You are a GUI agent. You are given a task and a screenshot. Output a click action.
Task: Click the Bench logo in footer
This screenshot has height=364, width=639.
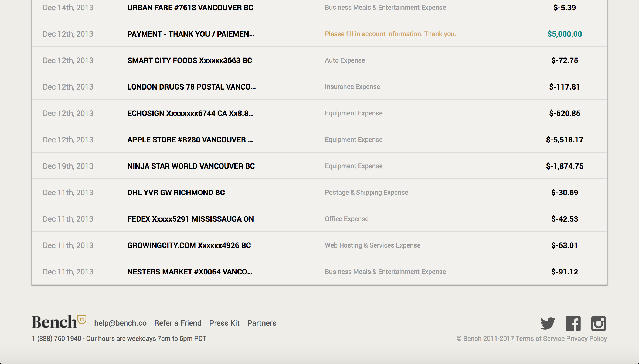(59, 322)
